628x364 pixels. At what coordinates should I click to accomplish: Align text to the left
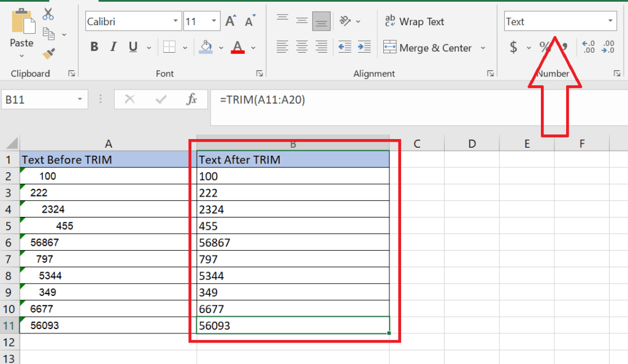point(283,47)
